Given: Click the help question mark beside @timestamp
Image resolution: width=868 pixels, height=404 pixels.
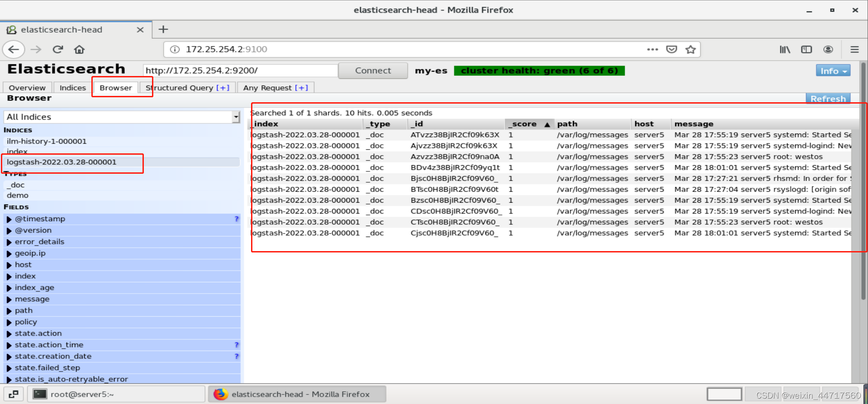Looking at the screenshot, I should (x=236, y=219).
